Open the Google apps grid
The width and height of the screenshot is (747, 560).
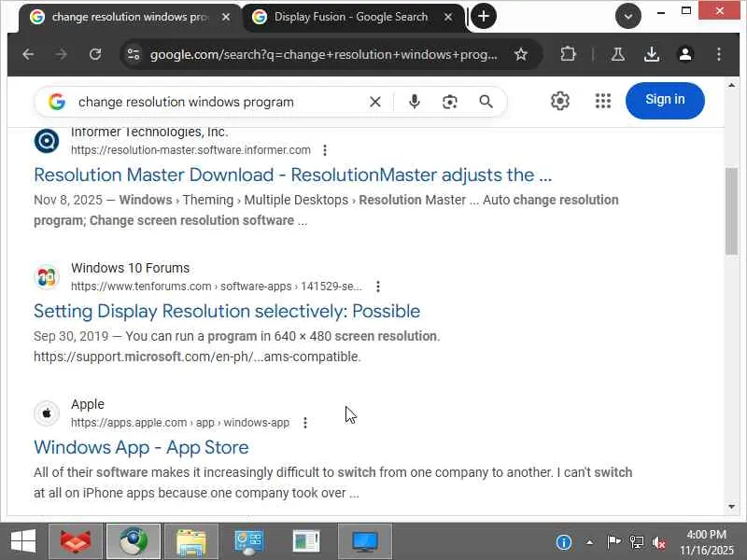click(602, 101)
